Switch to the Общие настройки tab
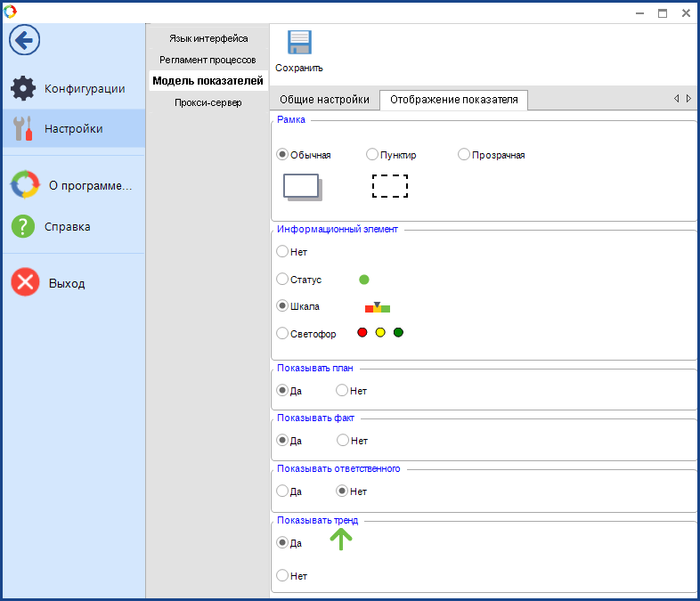The width and height of the screenshot is (700, 601). pos(324,100)
